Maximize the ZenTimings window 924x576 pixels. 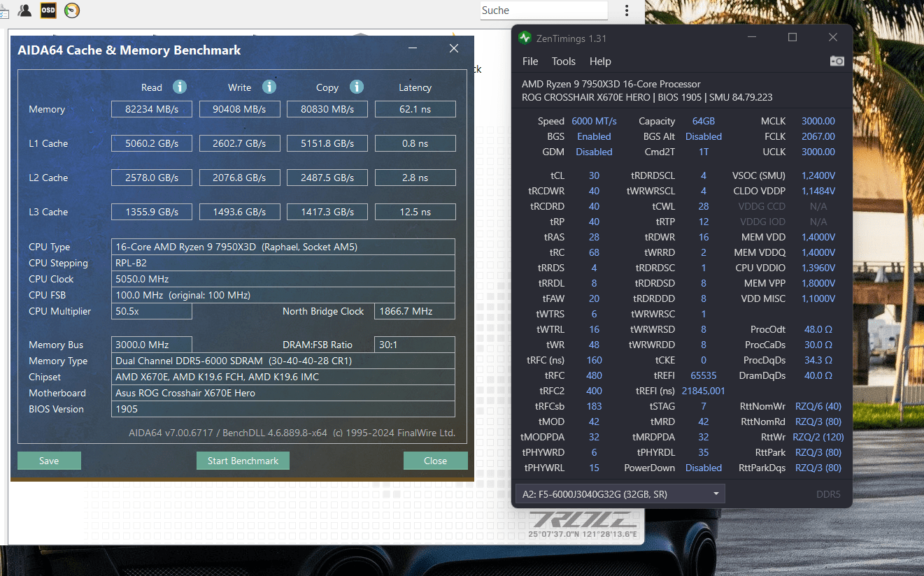click(792, 37)
